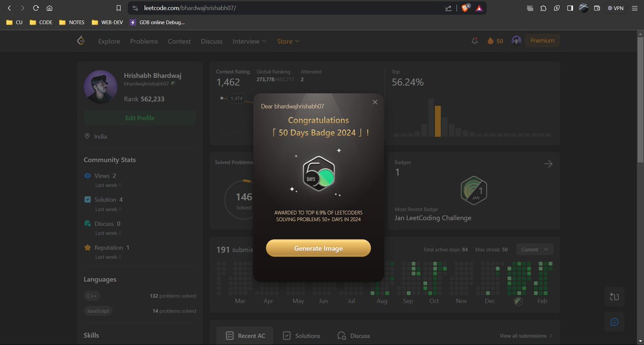Open all badges with the arrow icon
Screen dimensions: 644x345
[548, 164]
